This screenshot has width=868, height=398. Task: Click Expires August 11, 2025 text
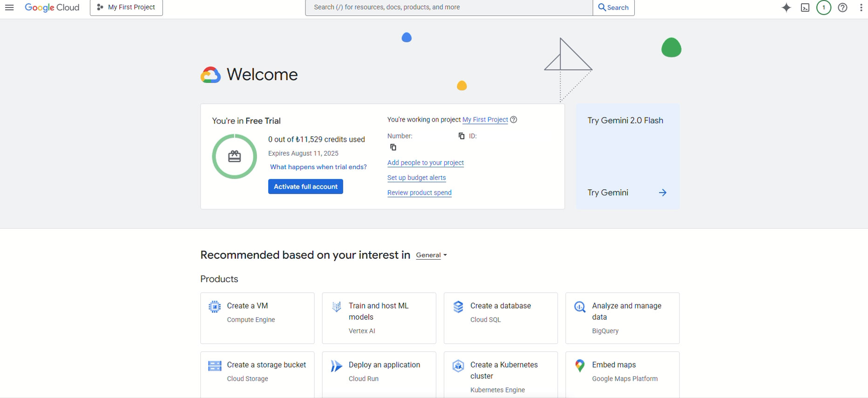pyautogui.click(x=303, y=153)
